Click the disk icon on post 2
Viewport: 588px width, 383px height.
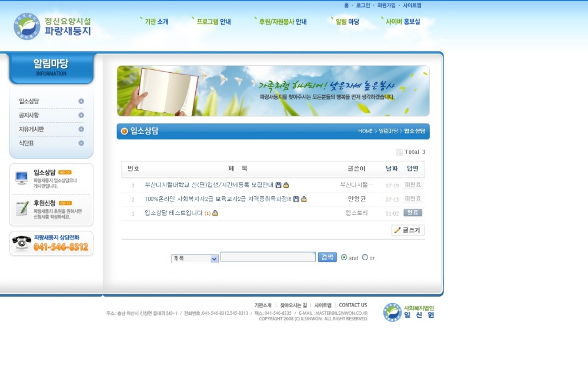point(296,199)
